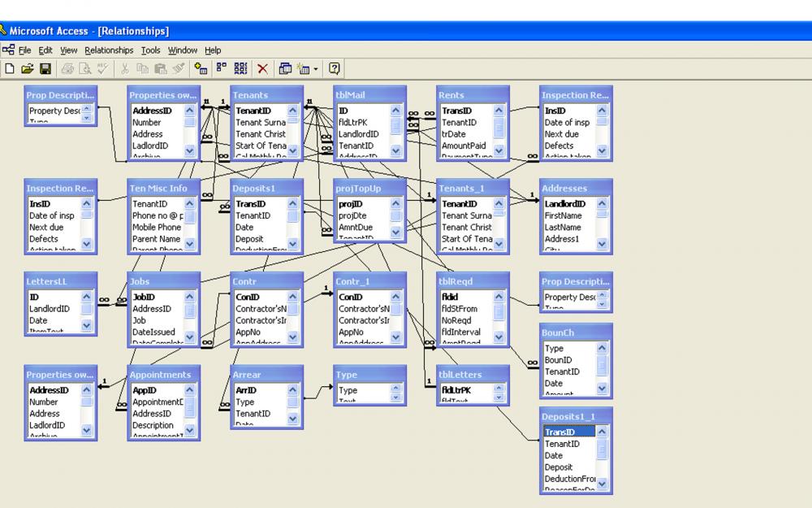
Task: Click the Help question mark icon
Action: (x=334, y=69)
